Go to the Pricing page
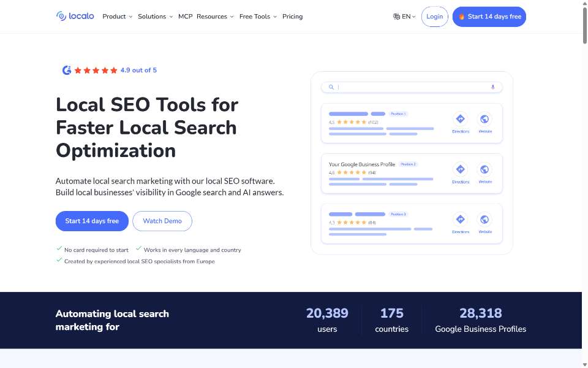Screen dimensions: 588x368 click(x=293, y=17)
